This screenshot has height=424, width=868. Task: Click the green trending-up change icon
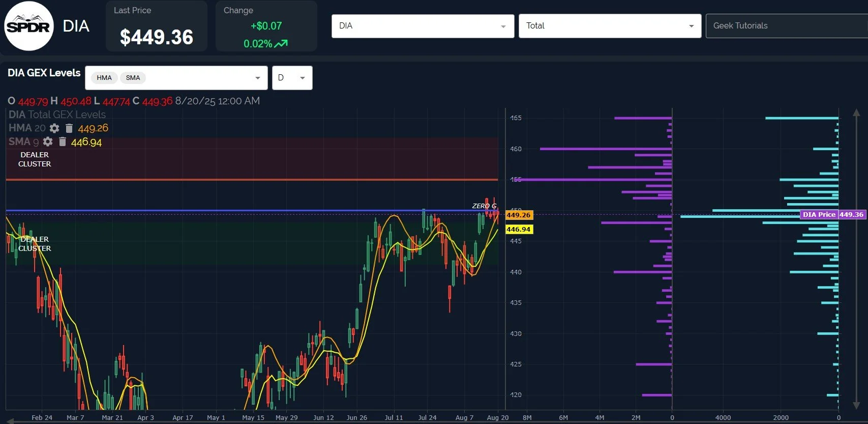coord(281,44)
